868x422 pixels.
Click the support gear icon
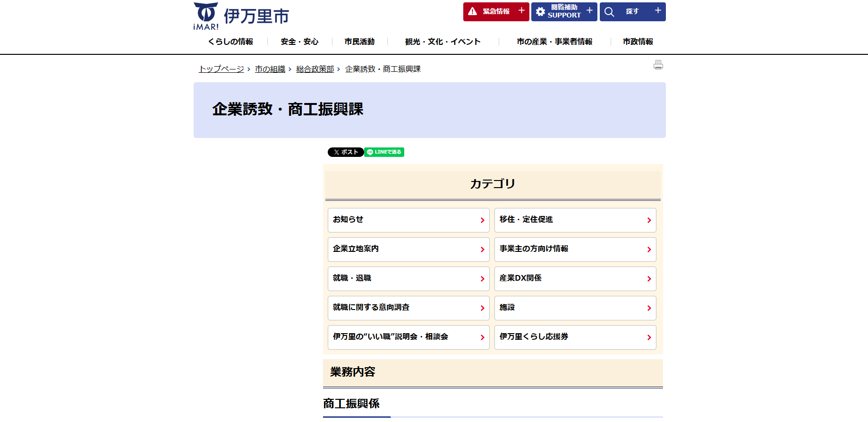click(x=540, y=12)
